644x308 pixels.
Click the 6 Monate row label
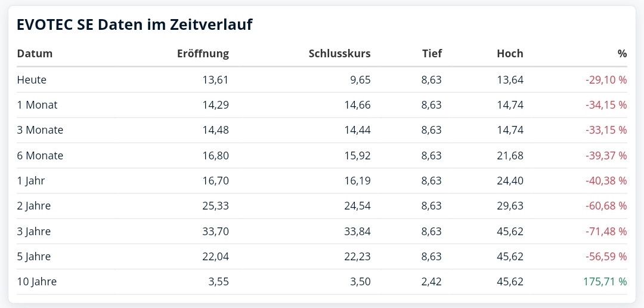[40, 156]
